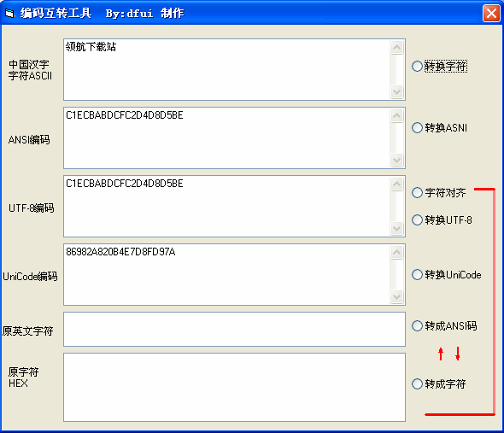The image size is (504, 433).
Task: Click the hex value 86982A820B4E7D8FD97A
Action: click(x=120, y=252)
